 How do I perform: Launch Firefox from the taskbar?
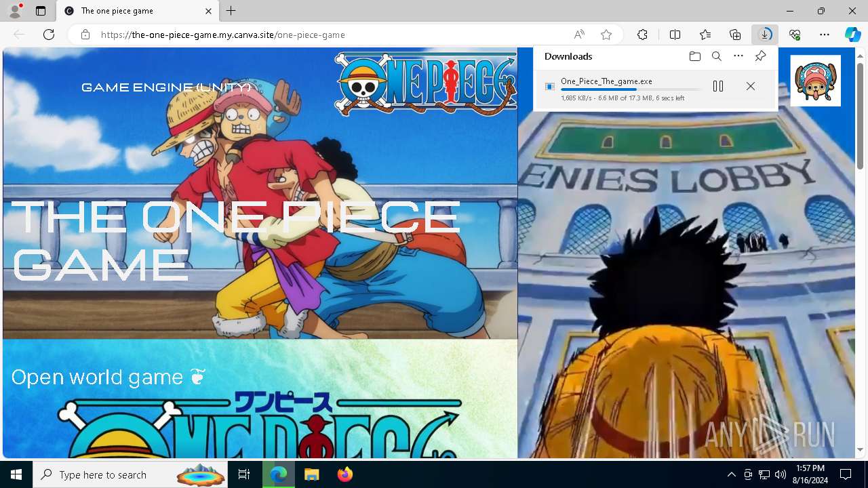coord(344,474)
